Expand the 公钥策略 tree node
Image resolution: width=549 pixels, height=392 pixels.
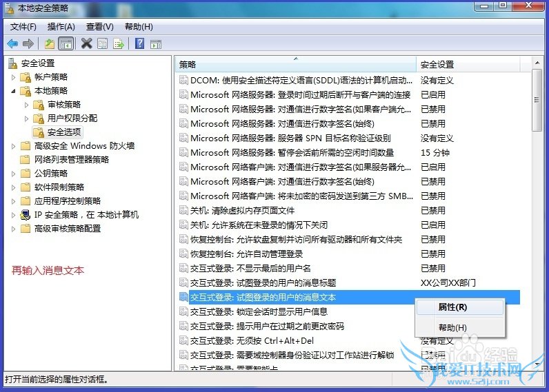pos(13,174)
